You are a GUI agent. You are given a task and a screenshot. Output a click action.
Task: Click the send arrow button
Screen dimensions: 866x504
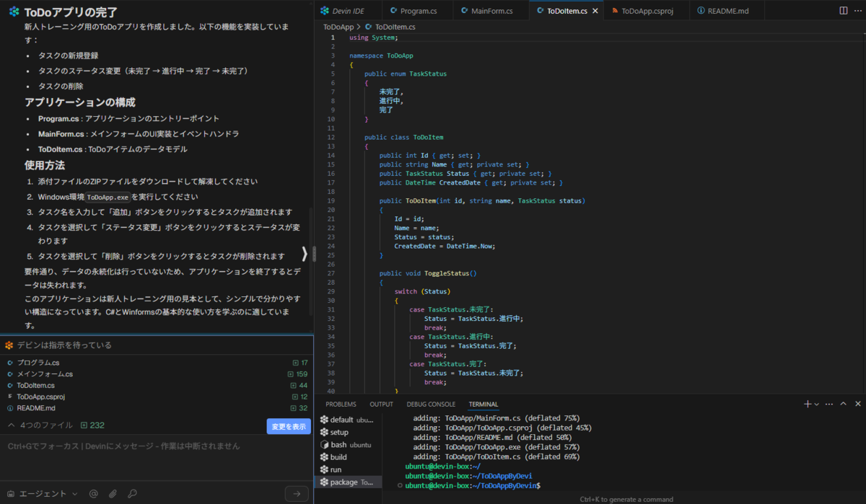pyautogui.click(x=297, y=494)
